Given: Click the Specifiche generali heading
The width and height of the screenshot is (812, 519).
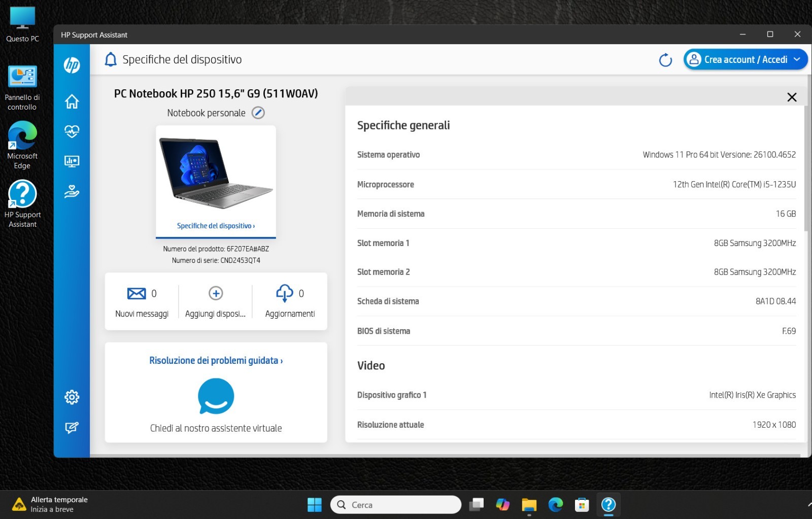Looking at the screenshot, I should (403, 125).
